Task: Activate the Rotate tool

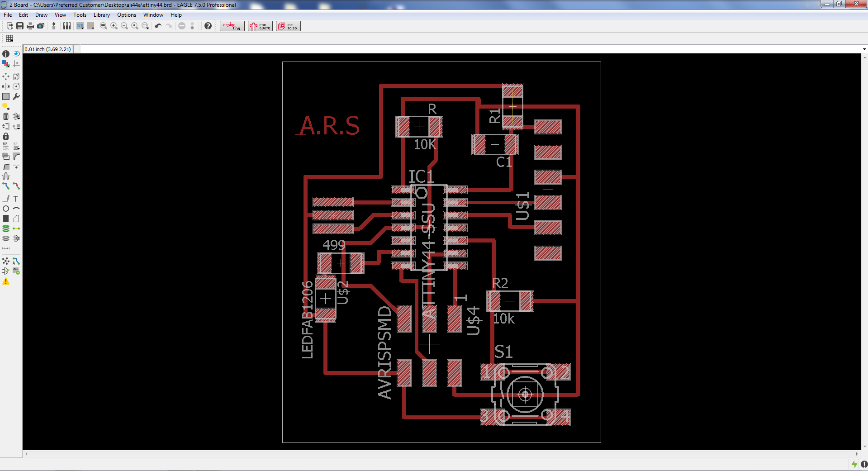Action: coord(16,86)
